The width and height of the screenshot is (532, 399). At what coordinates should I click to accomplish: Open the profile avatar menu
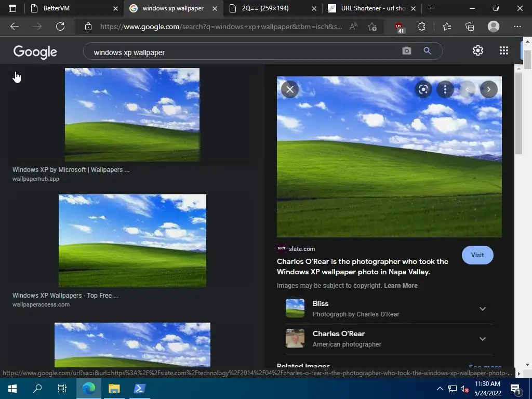494,26
